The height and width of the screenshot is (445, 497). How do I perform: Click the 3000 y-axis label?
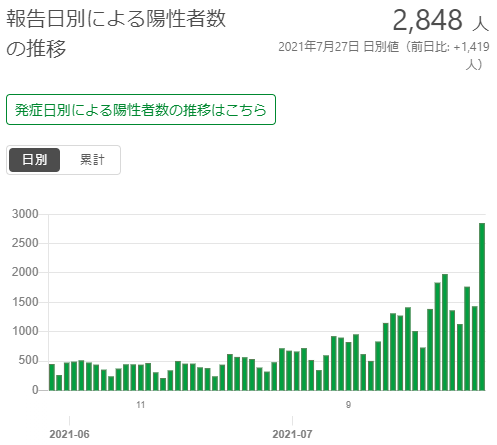(x=25, y=214)
